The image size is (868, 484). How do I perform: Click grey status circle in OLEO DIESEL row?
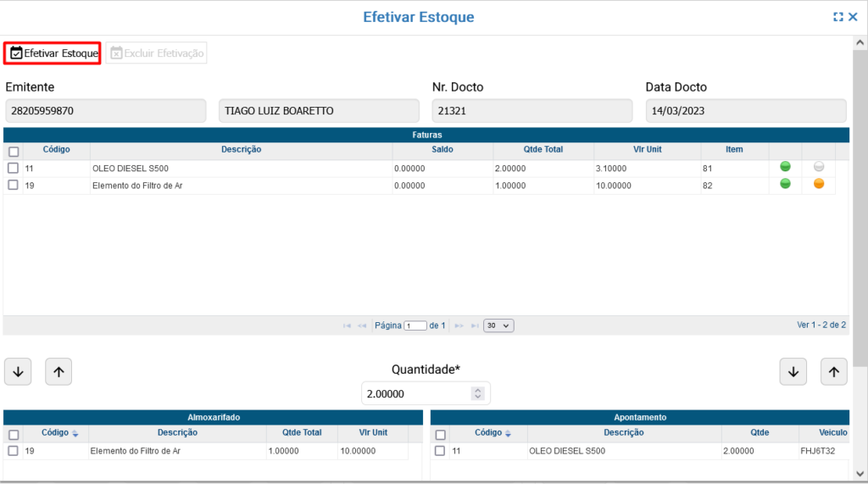[819, 168]
